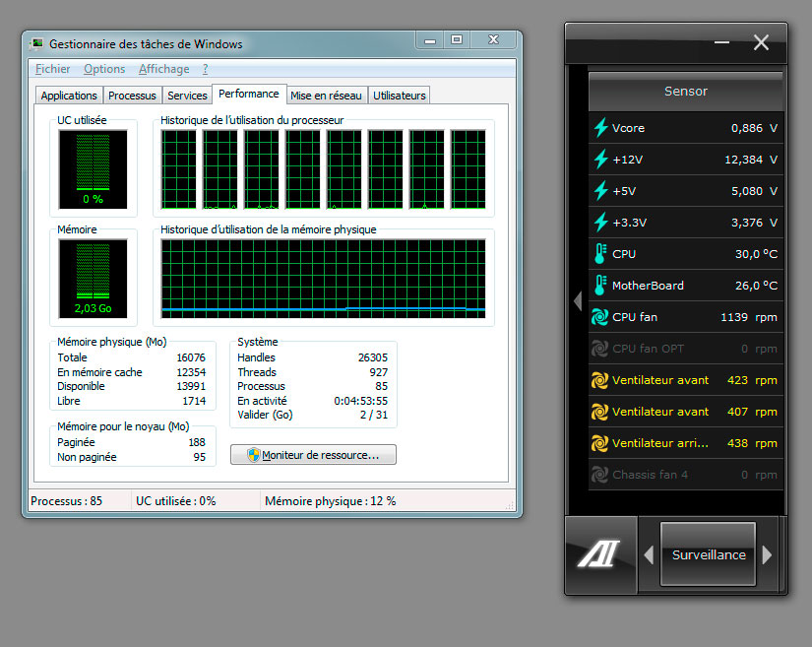Click fan icon of the 407 rpm Ventilateur avant
This screenshot has height=647, width=812.
click(599, 412)
